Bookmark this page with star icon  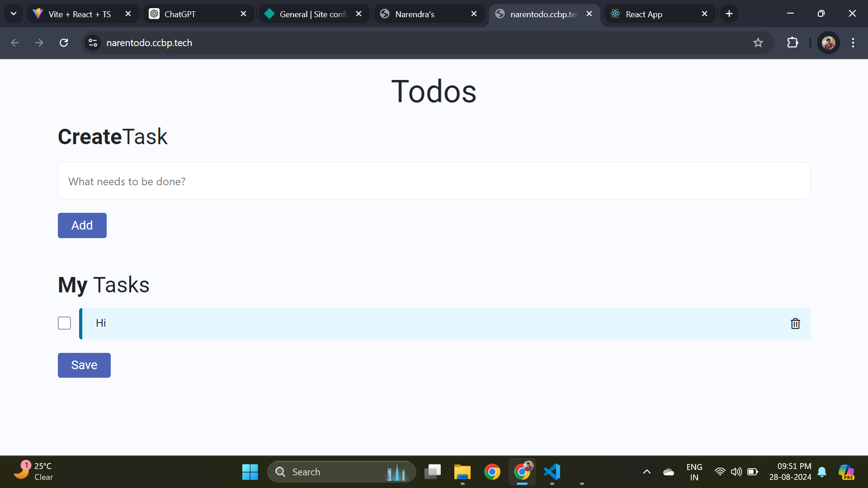(758, 43)
